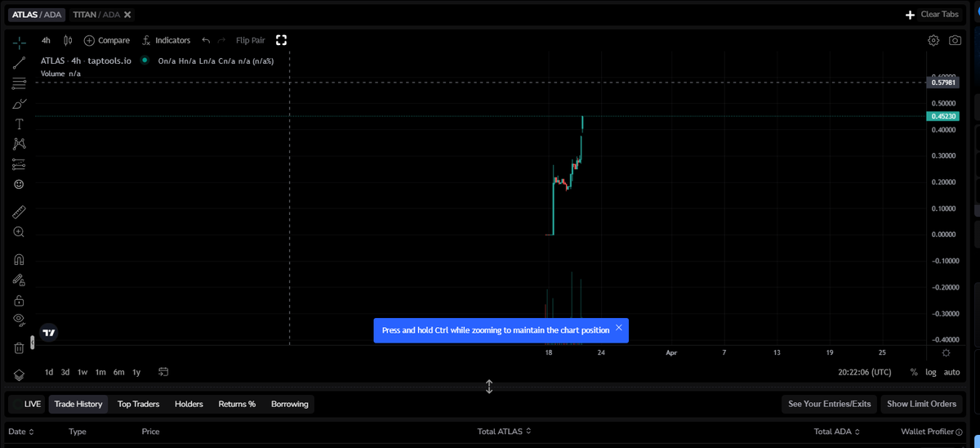The image size is (980, 448).
Task: Toggle the ATLAS series status dot
Action: 145,60
